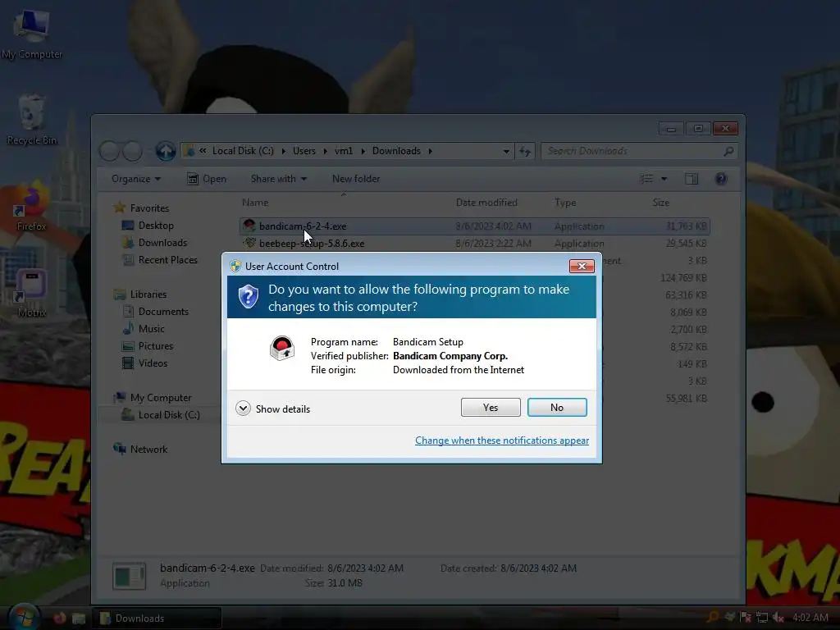The width and height of the screenshot is (840, 630).
Task: Click Yes in User Account Control dialog
Action: point(491,408)
